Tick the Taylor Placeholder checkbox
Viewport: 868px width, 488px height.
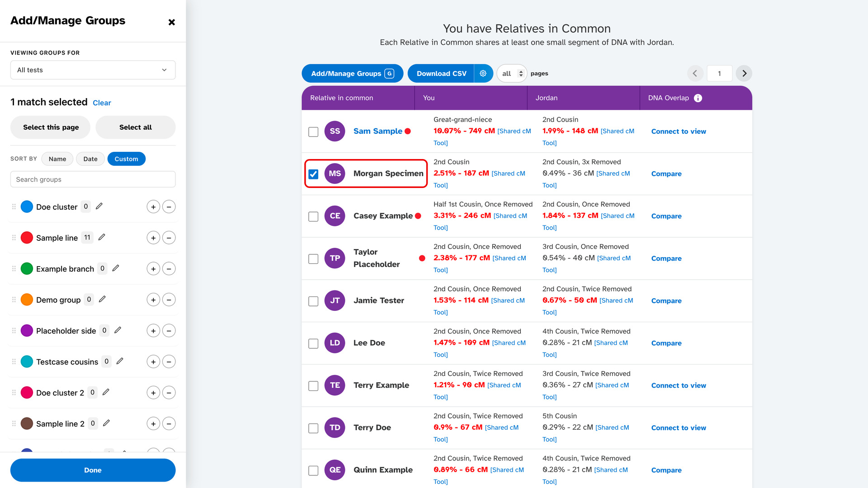313,259
